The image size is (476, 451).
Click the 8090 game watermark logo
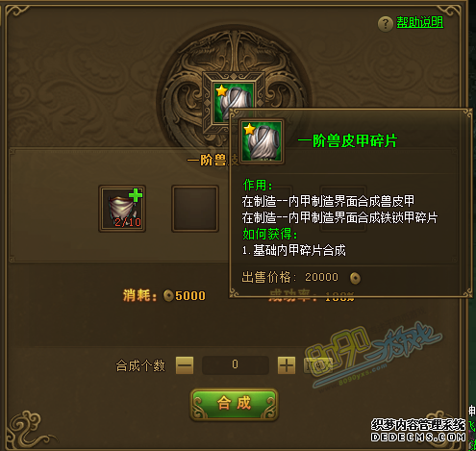pos(373,355)
